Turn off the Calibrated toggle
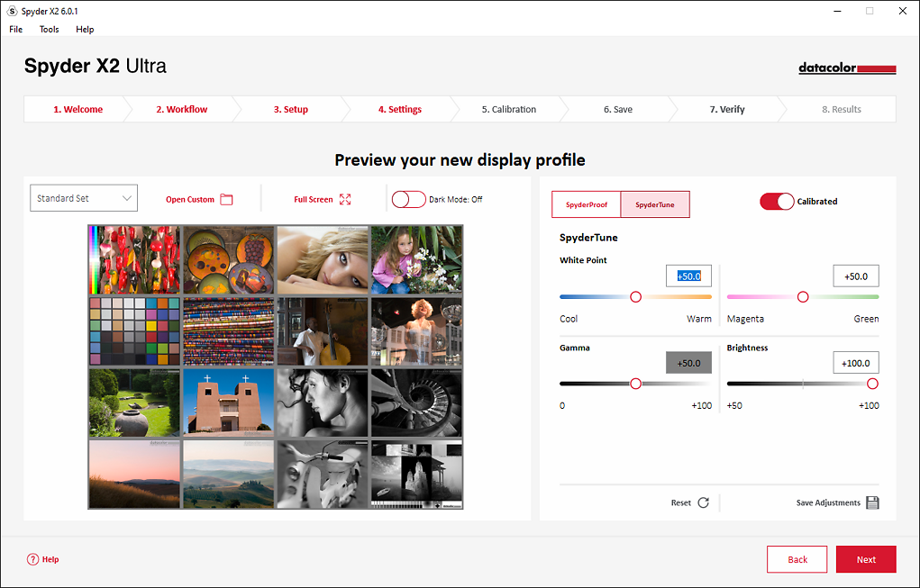 coord(777,201)
